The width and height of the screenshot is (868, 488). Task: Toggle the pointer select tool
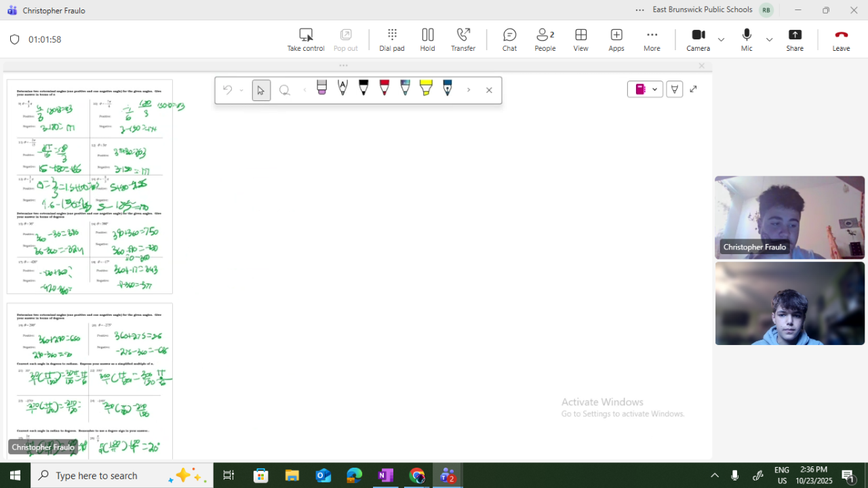click(x=261, y=90)
